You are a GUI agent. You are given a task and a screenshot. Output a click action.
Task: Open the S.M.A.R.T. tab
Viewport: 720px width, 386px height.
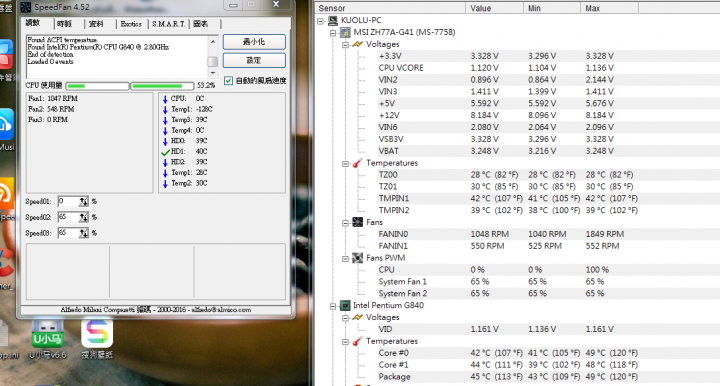coord(169,24)
